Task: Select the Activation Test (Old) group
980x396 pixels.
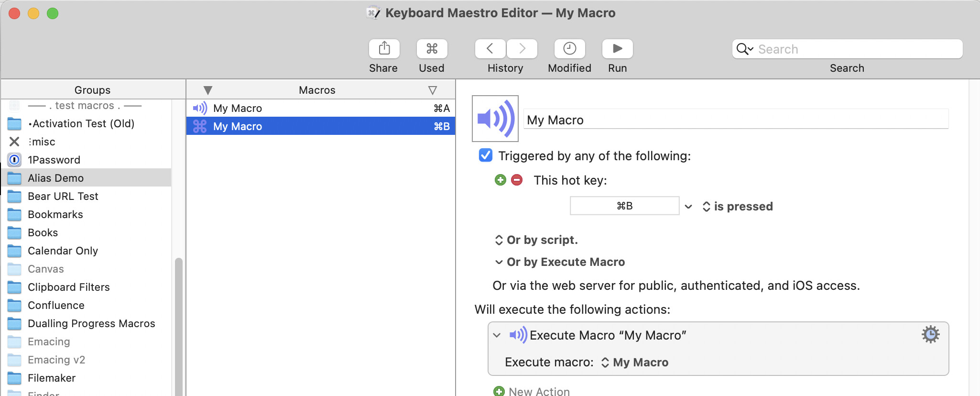Action: 86,123
